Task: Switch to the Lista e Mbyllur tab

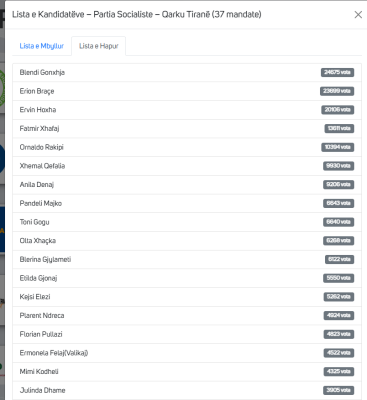Action: pos(41,46)
